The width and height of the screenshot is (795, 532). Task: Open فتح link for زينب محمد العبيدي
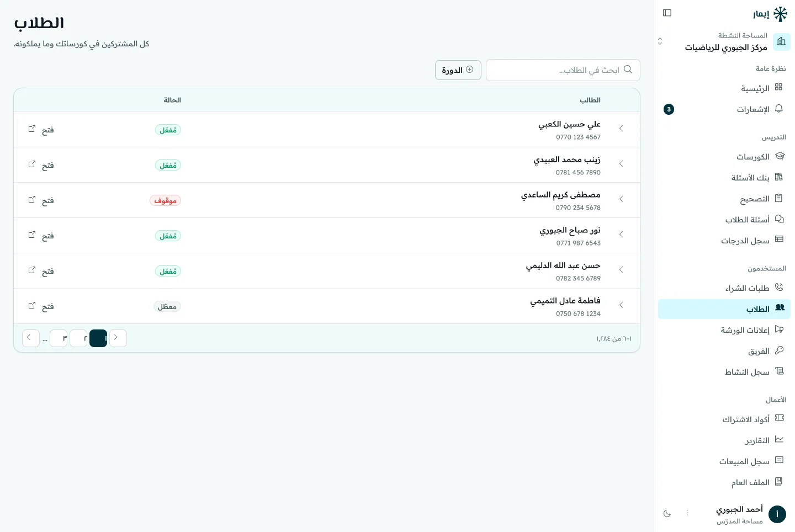41,165
